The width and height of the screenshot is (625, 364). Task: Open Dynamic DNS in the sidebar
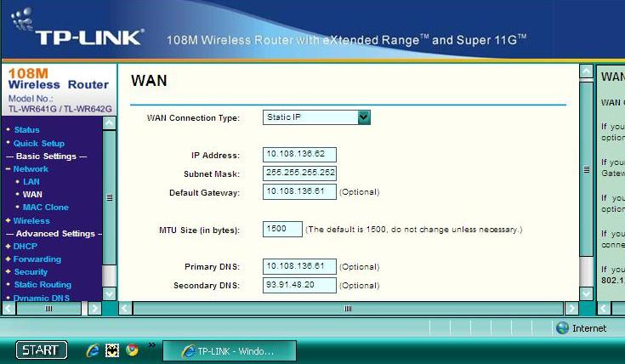pos(41,298)
